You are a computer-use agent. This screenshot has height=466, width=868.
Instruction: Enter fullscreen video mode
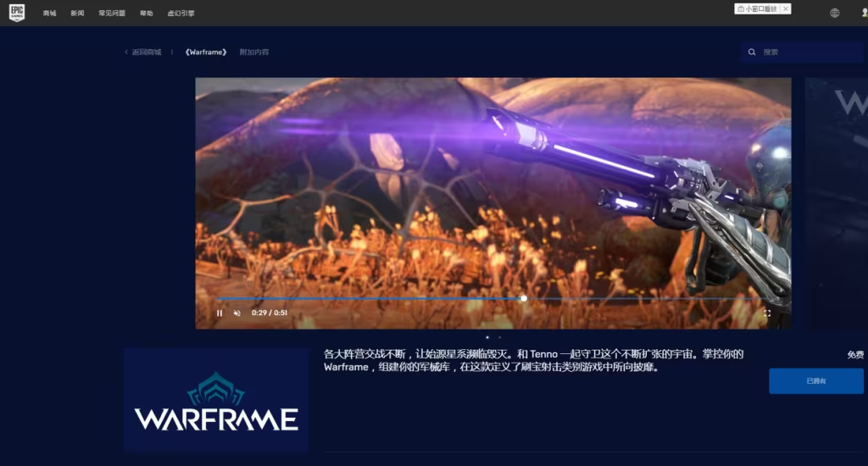click(x=767, y=313)
